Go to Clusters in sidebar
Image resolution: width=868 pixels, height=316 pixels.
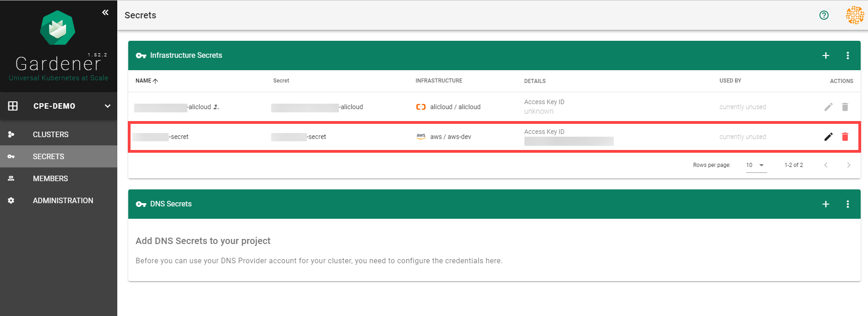(50, 134)
